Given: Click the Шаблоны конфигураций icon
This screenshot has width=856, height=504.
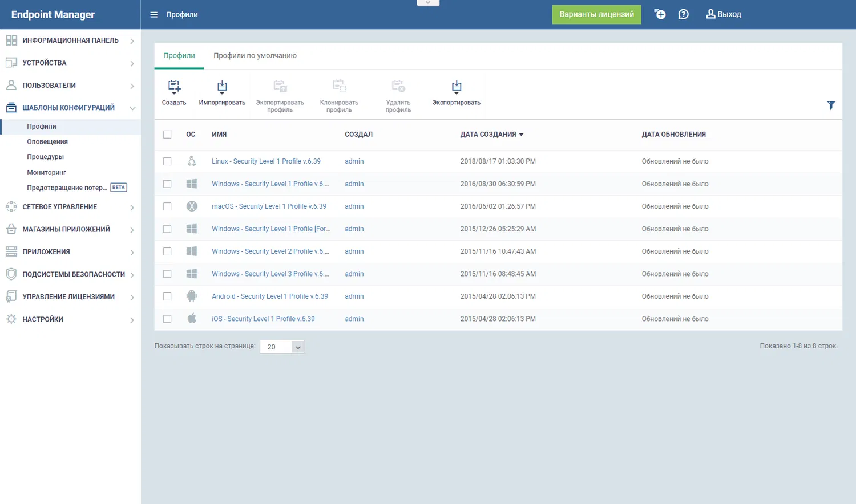Looking at the screenshot, I should coord(11,108).
